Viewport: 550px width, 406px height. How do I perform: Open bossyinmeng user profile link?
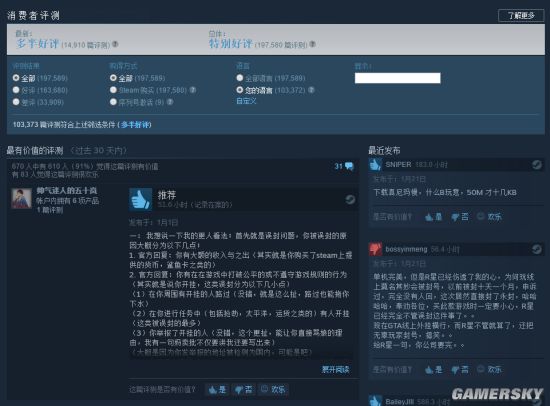click(406, 249)
